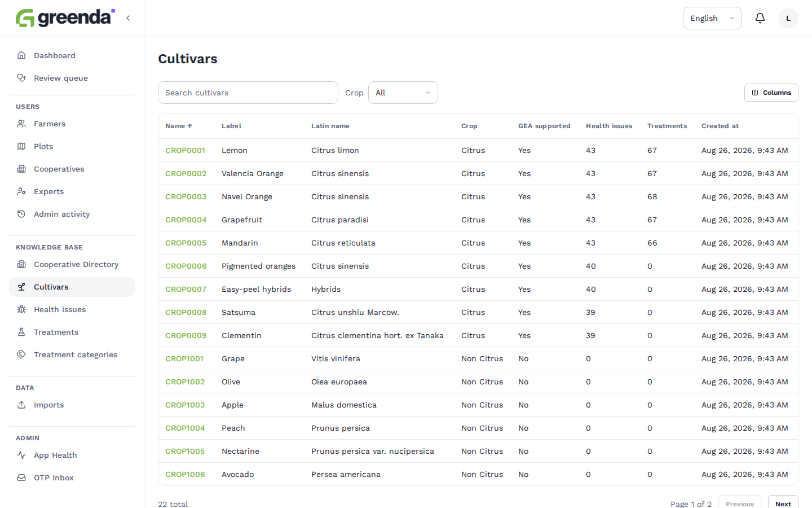Open the Columns visibility menu

[771, 93]
